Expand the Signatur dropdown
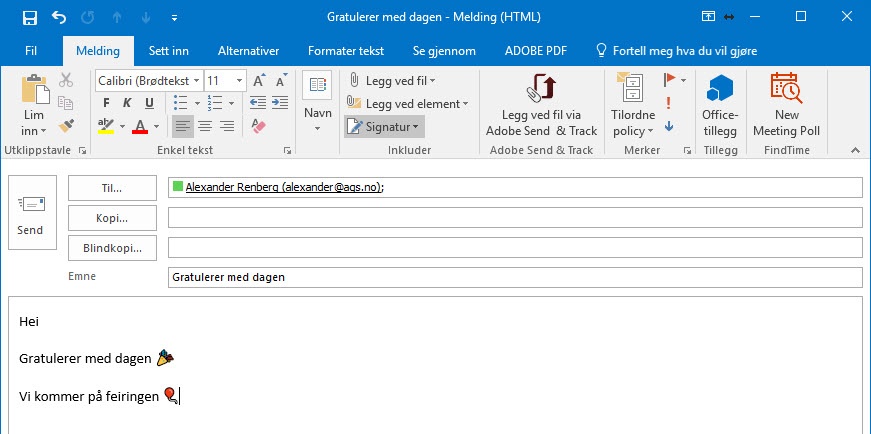Viewport: 871px width, 434px height. (x=385, y=126)
